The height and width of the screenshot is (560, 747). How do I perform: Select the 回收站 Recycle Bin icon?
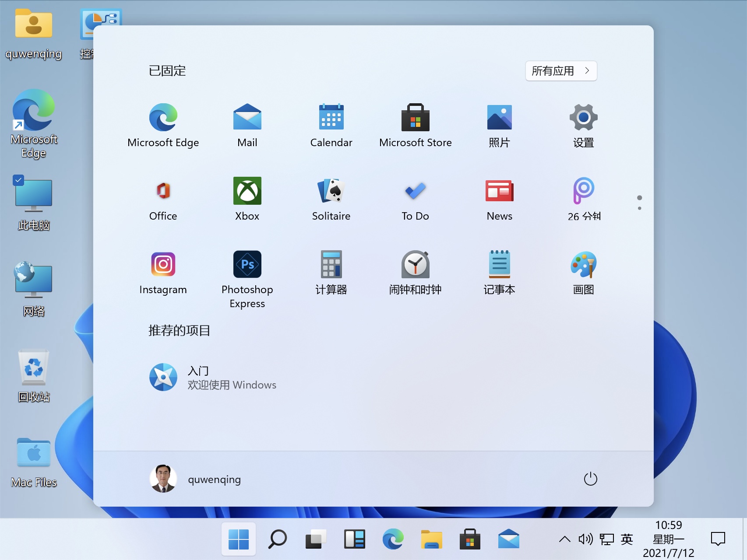pos(34,375)
